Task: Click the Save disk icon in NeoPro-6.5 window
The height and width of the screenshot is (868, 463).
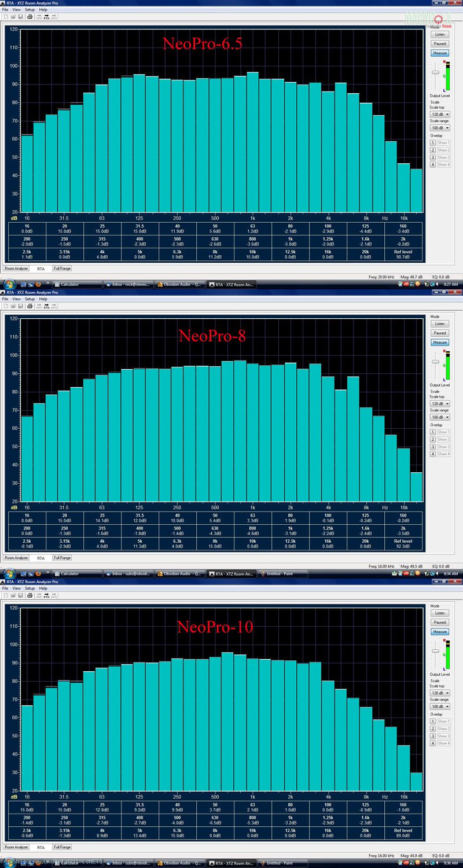Action: [21, 17]
